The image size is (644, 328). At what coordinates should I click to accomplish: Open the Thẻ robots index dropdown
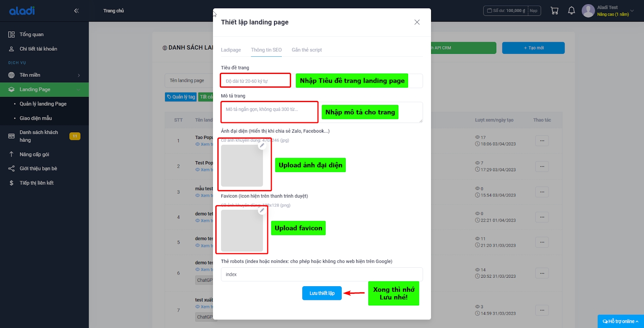tap(322, 275)
